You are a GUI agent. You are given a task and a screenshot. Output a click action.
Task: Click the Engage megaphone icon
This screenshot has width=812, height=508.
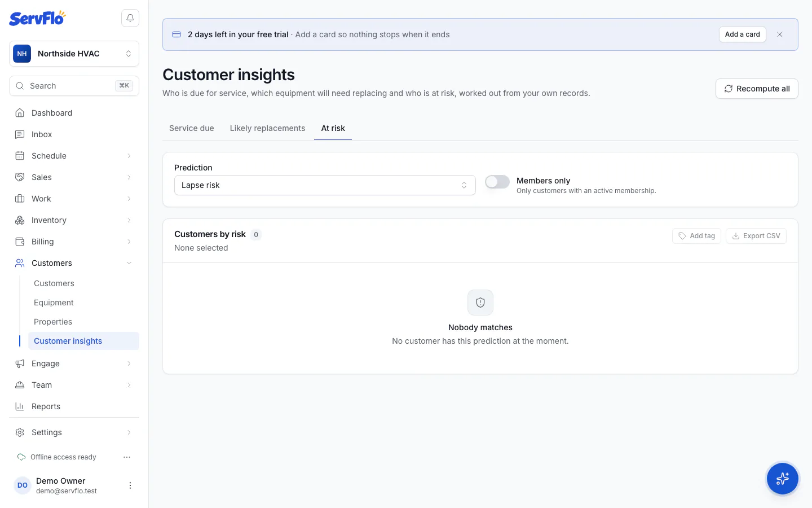[x=20, y=364]
